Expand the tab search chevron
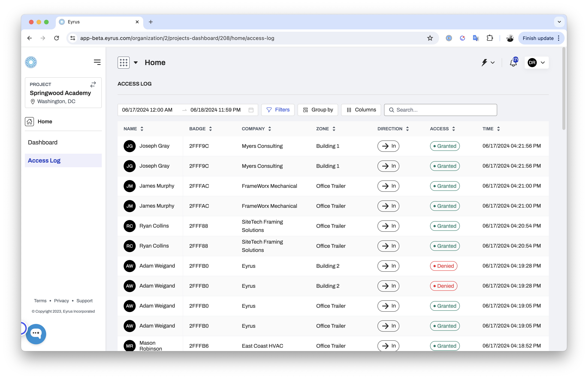Viewport: 588px width, 379px height. (559, 22)
